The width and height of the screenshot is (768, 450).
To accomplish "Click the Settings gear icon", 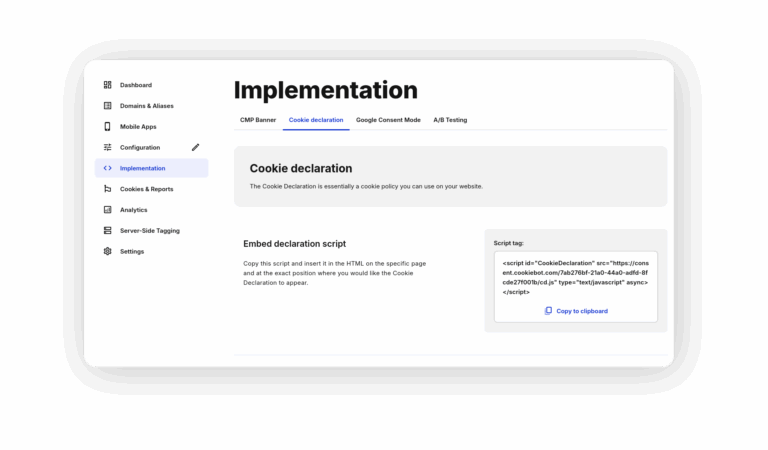I will click(107, 251).
